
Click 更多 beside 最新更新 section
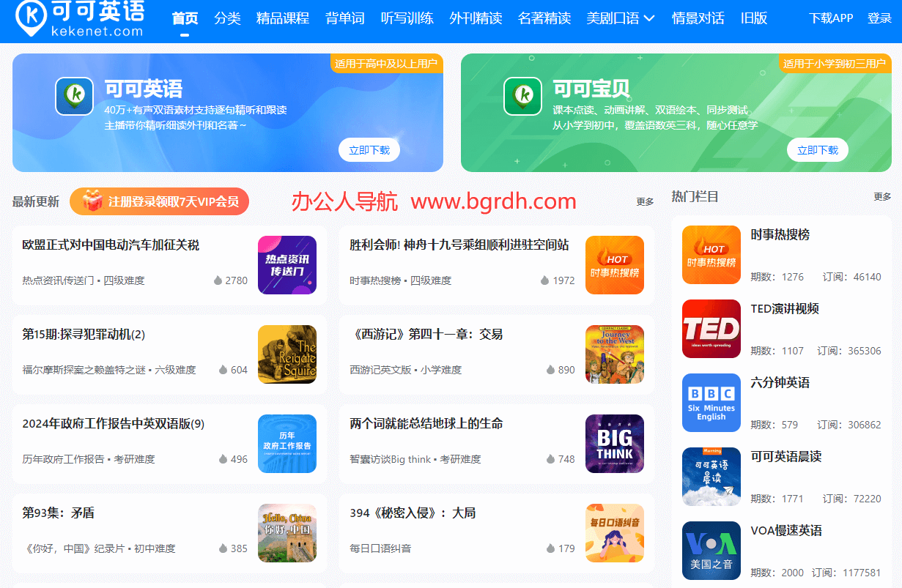645,202
